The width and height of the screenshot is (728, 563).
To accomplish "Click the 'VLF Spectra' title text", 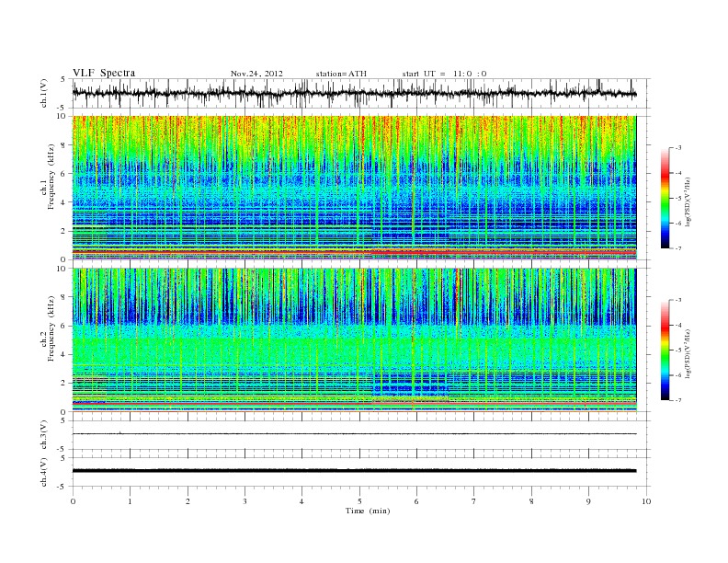I will [104, 73].
